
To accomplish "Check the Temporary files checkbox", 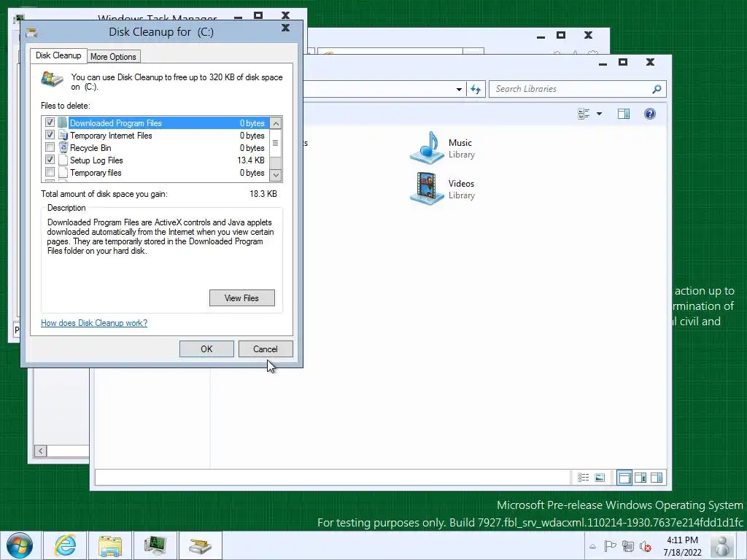I will [x=50, y=172].
